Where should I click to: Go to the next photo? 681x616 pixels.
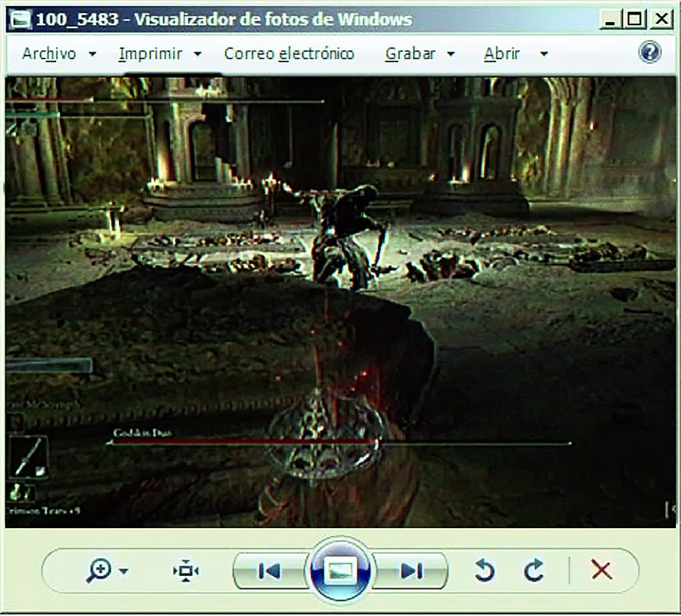tap(411, 571)
